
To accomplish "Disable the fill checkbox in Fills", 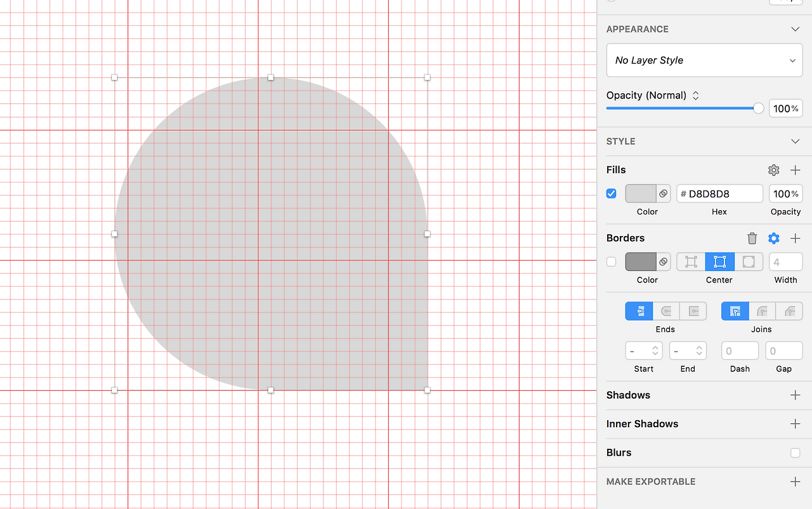I will click(611, 194).
